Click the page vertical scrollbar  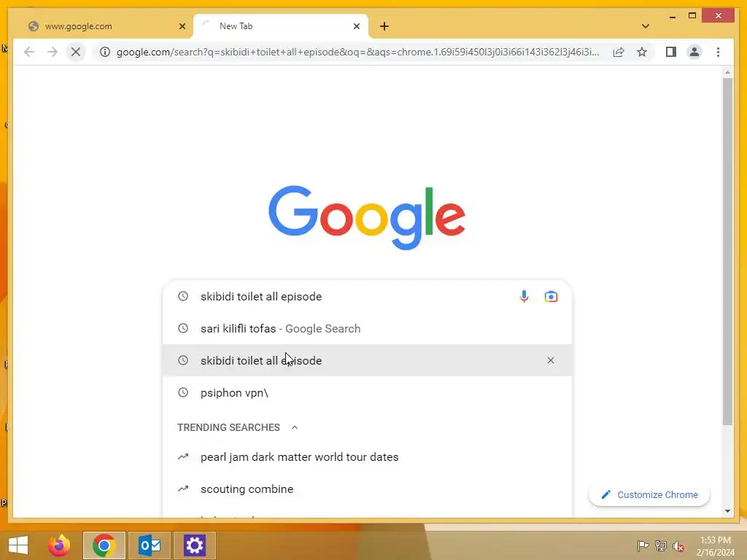pyautogui.click(x=727, y=252)
